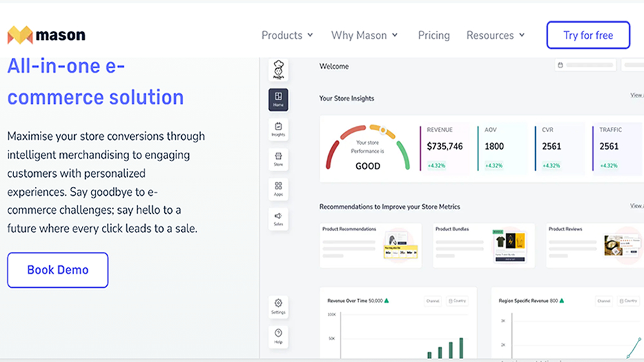The height and width of the screenshot is (362, 644).
Task: Open the Apps sidebar icon
Action: pos(278,189)
